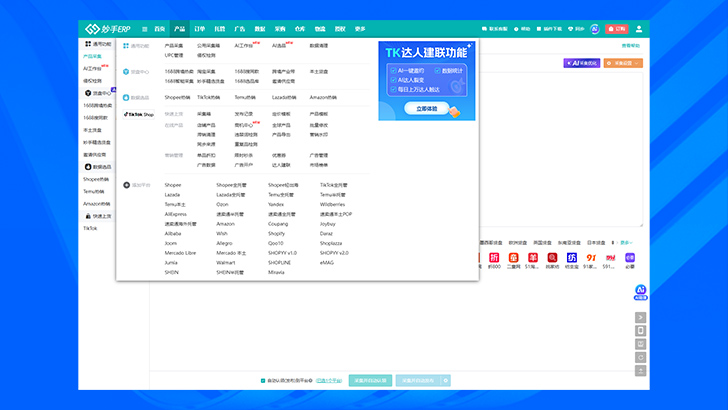Select Lazada热销 in the dropdown menu

(x=284, y=98)
